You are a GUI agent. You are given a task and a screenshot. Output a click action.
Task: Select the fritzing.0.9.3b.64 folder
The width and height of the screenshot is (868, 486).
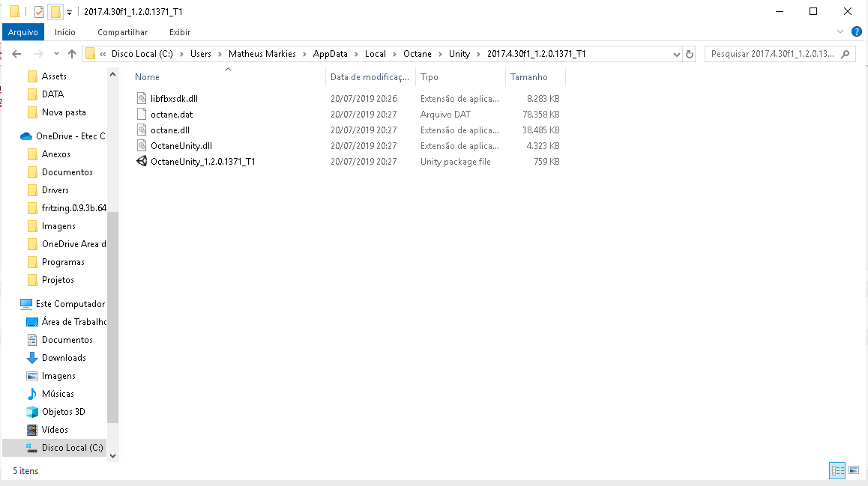(73, 208)
